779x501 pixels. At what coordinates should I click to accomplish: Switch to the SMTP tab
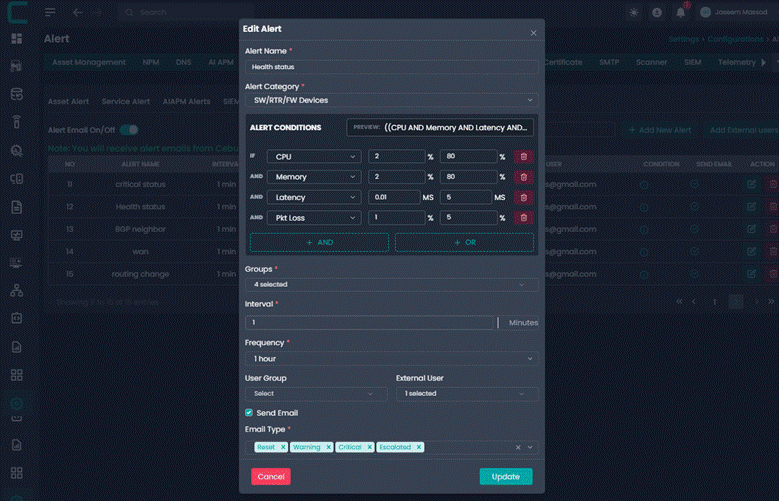609,62
